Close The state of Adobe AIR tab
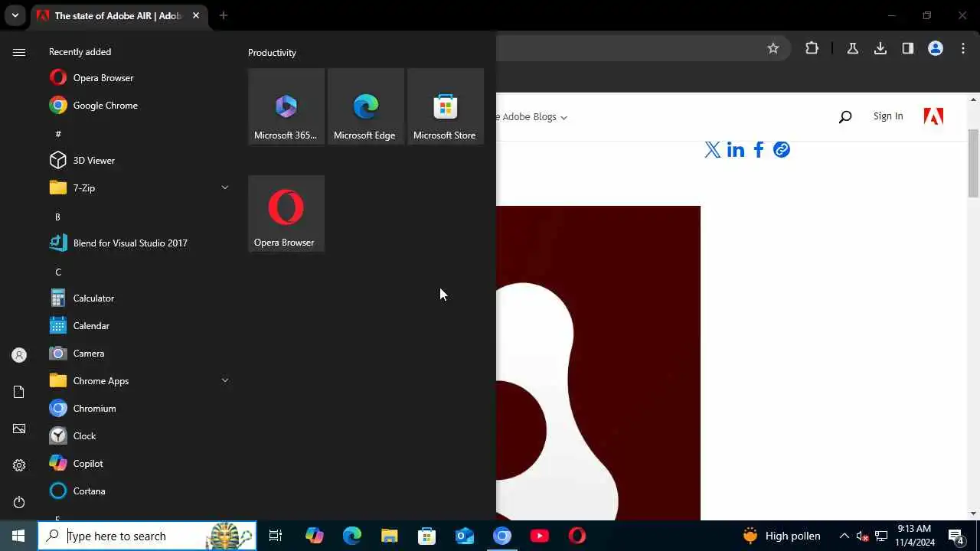This screenshot has width=980, height=551. pyautogui.click(x=196, y=15)
